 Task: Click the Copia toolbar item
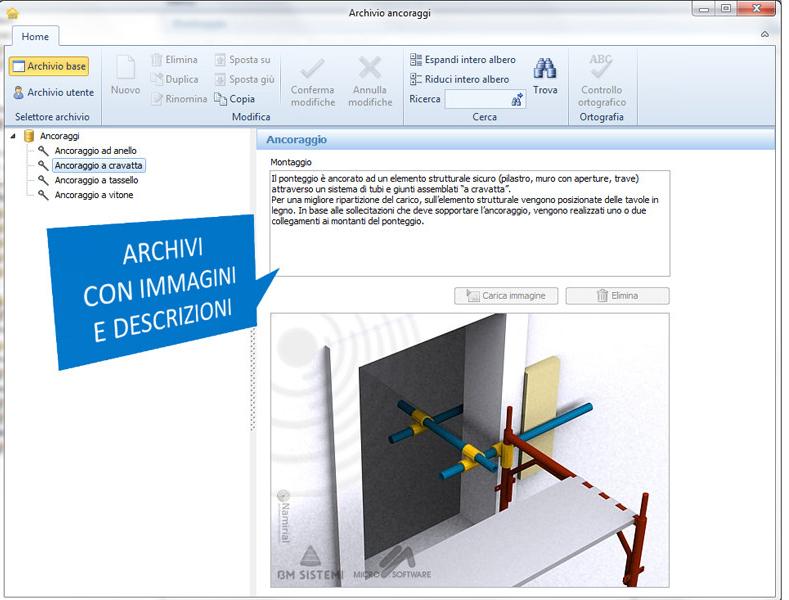click(x=235, y=99)
